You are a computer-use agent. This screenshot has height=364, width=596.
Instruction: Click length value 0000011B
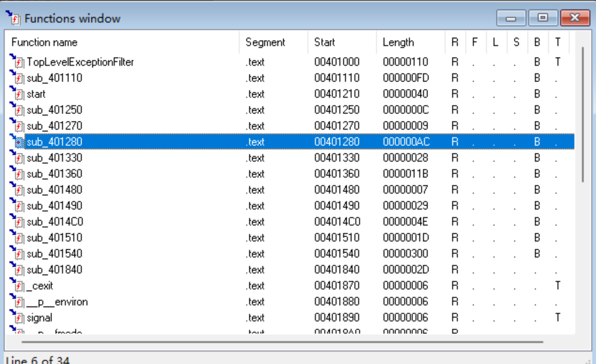coord(405,174)
